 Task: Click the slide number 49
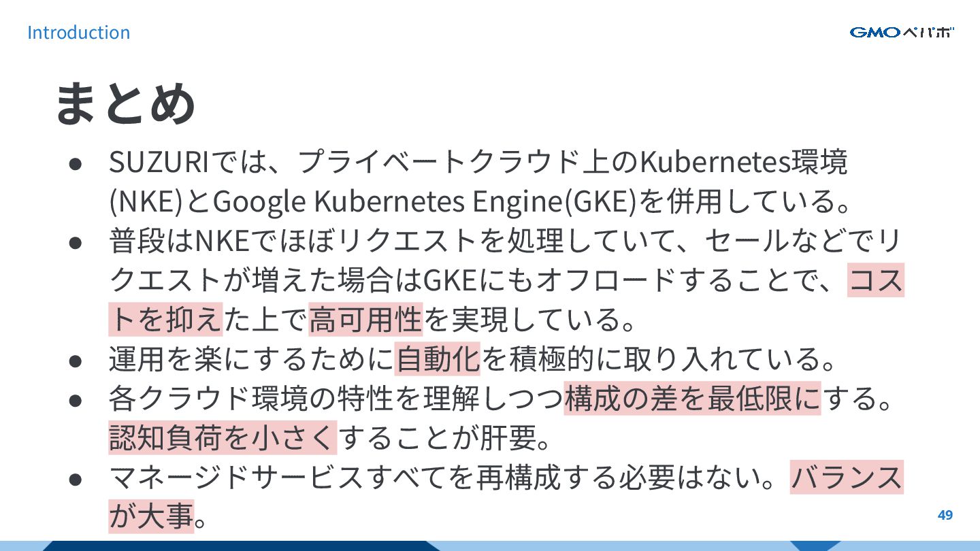pyautogui.click(x=945, y=515)
